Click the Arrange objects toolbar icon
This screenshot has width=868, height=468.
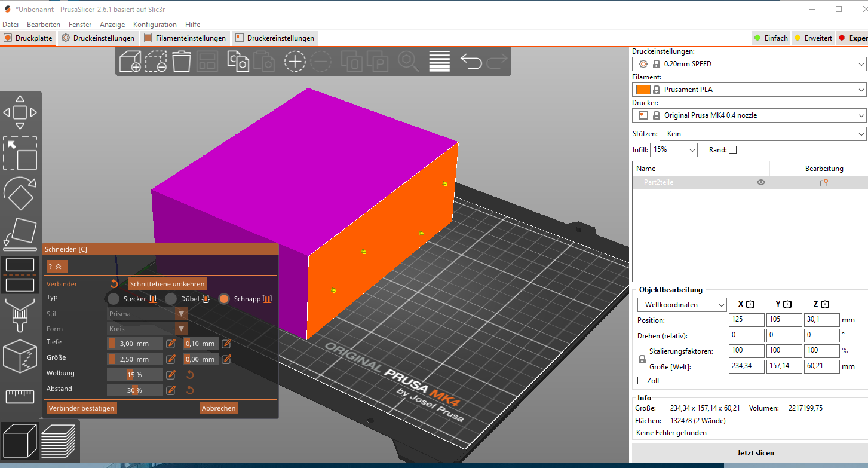(x=207, y=61)
